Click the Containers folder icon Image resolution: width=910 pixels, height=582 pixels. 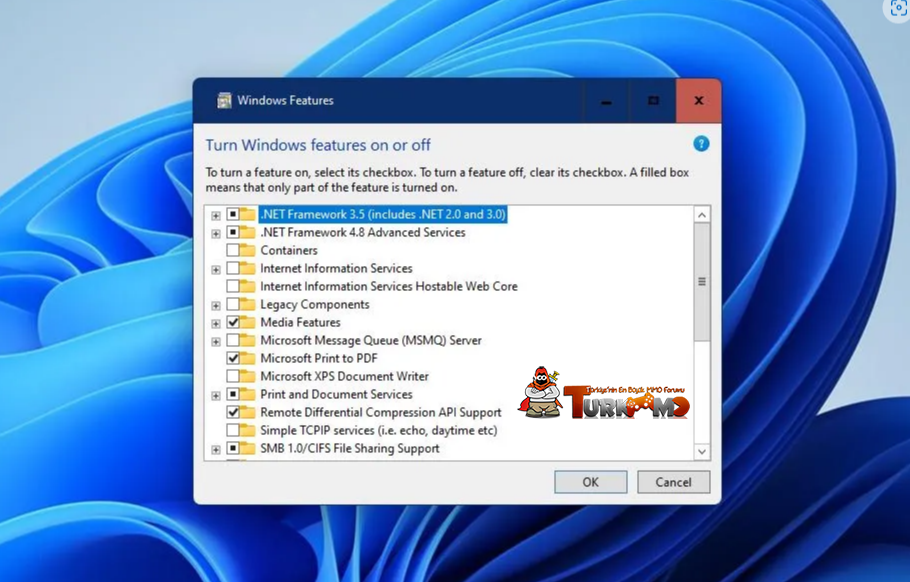(248, 250)
